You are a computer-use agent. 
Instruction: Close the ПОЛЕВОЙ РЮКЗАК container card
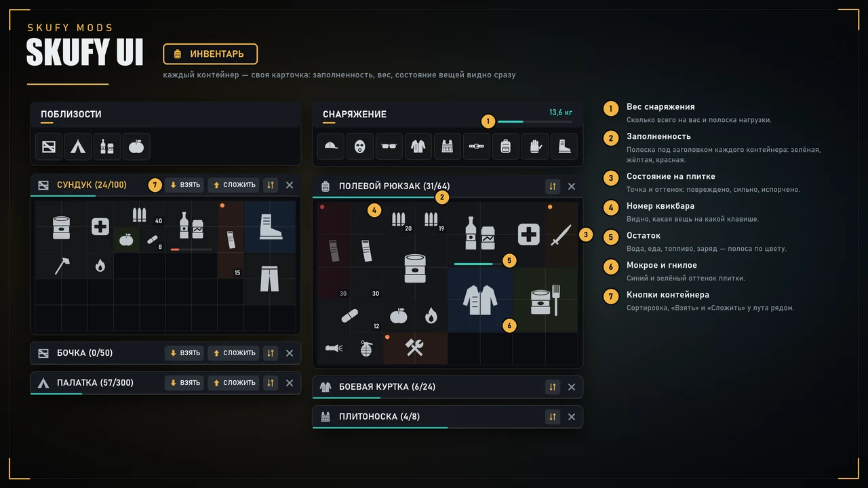(x=572, y=186)
